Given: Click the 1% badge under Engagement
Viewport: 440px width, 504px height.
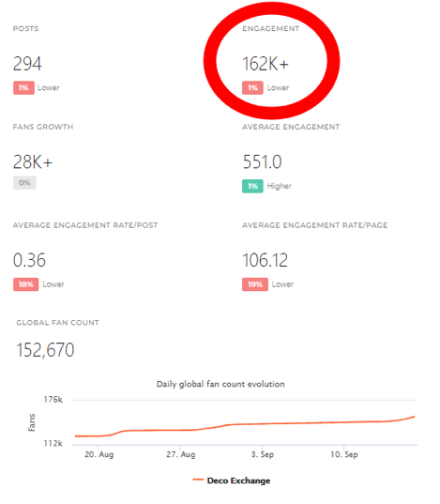Looking at the screenshot, I should coord(252,87).
